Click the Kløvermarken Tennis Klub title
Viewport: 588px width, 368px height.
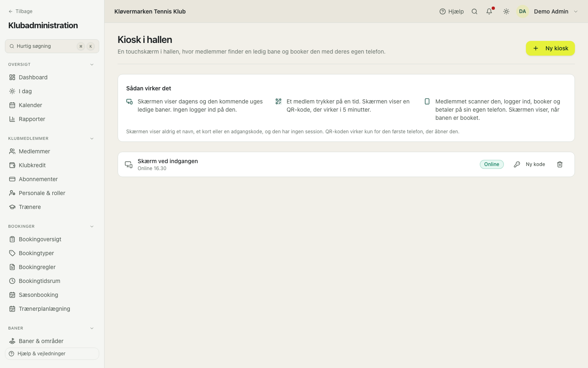(150, 11)
